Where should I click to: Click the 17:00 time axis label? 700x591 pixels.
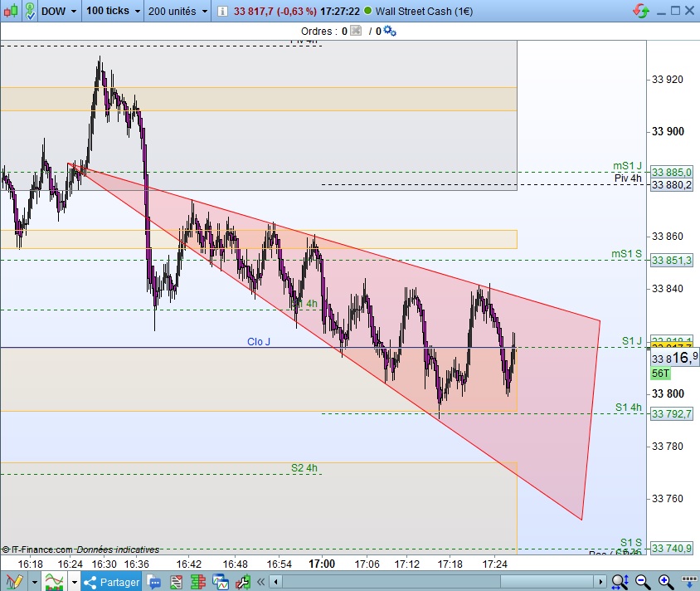pos(322,564)
